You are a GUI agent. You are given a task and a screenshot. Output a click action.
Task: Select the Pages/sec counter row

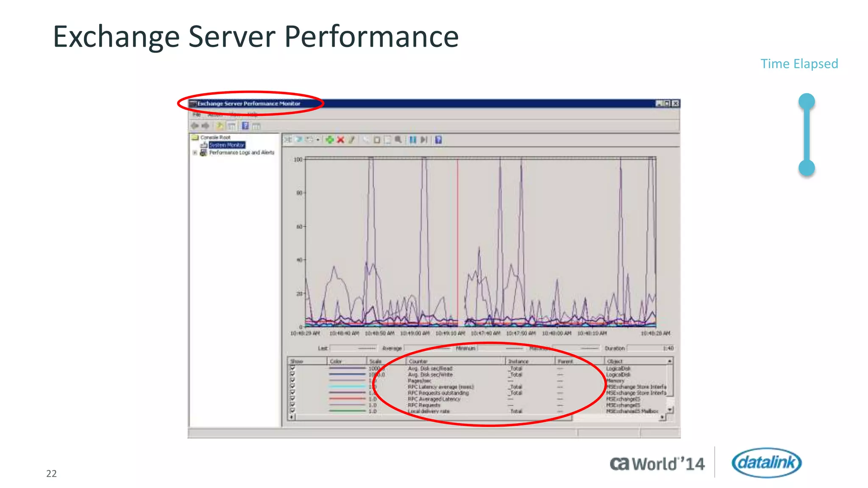pyautogui.click(x=478, y=380)
